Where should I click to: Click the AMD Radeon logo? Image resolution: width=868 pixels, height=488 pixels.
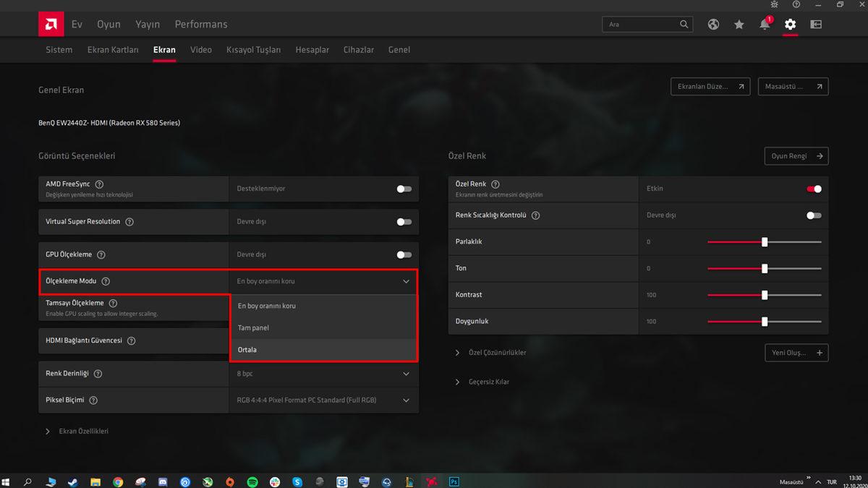tap(51, 24)
